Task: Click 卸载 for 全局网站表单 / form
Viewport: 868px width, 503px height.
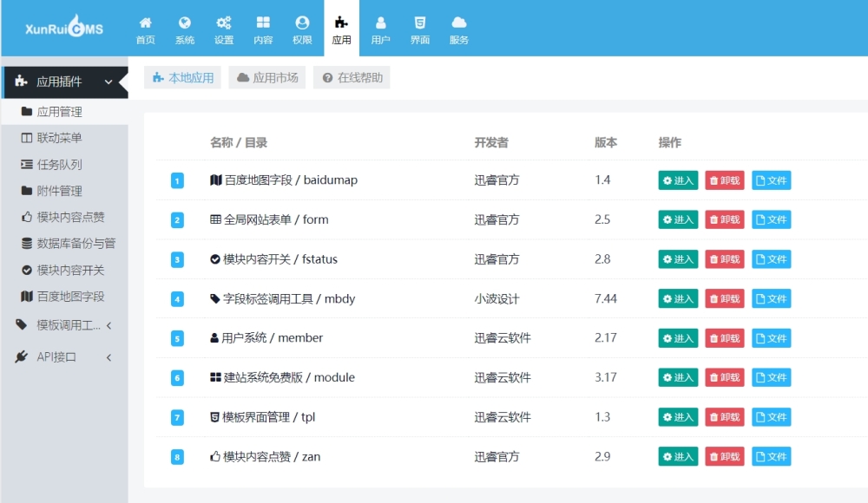Action: pos(725,219)
